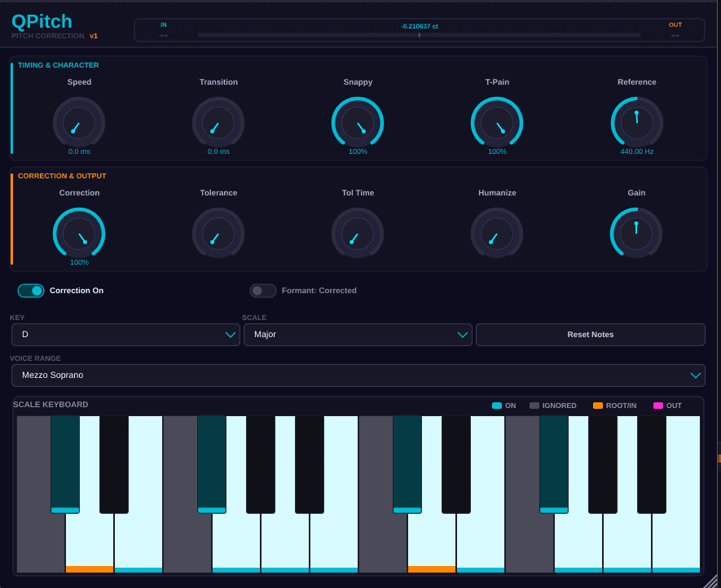Toggle the upper octave A# black key
The height and width of the screenshot is (588, 721).
pos(652,464)
